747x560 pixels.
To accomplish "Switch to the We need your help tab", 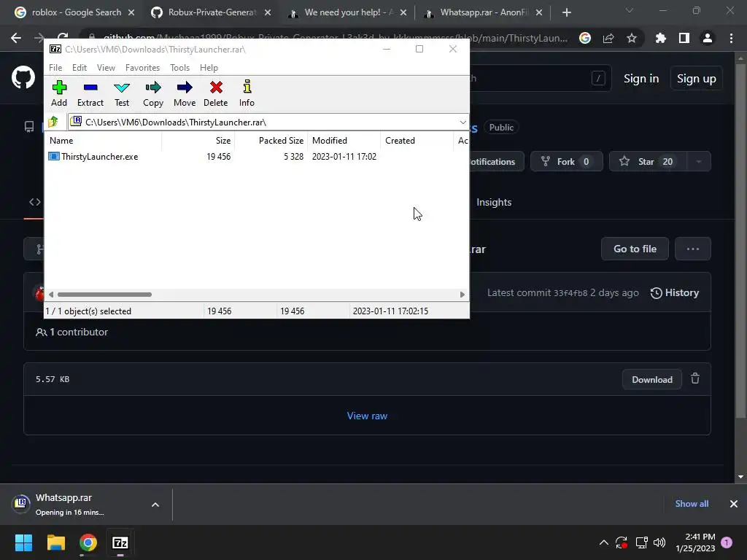I will click(348, 12).
